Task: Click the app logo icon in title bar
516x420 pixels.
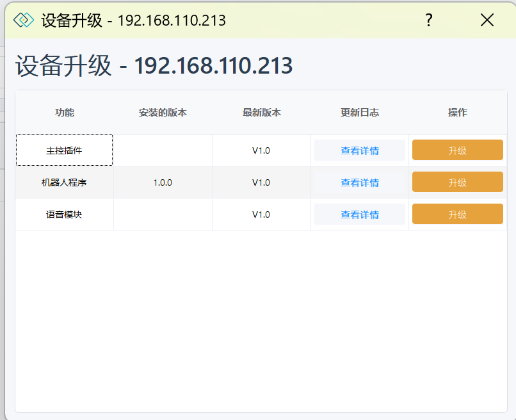Action: click(x=24, y=20)
